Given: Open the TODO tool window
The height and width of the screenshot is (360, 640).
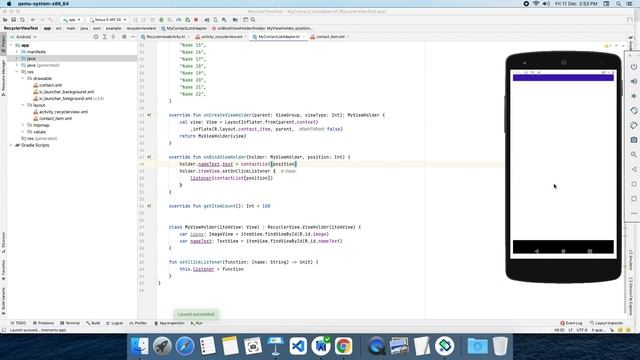Looking at the screenshot, I should (18, 323).
